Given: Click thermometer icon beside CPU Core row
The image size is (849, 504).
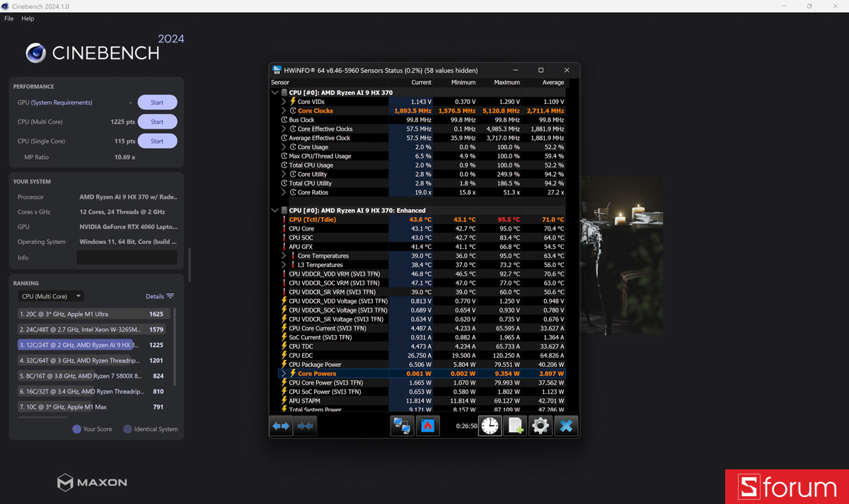Looking at the screenshot, I should click(284, 228).
